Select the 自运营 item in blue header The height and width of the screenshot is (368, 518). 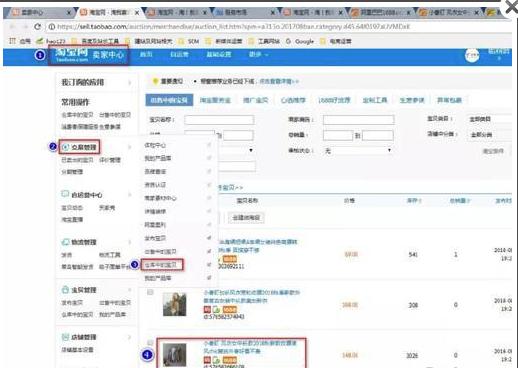(179, 54)
